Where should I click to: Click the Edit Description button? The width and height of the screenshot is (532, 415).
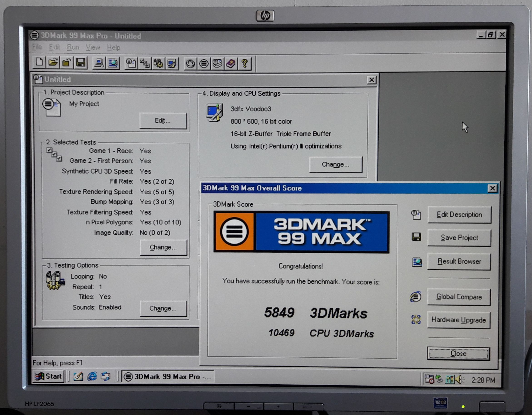click(x=459, y=215)
